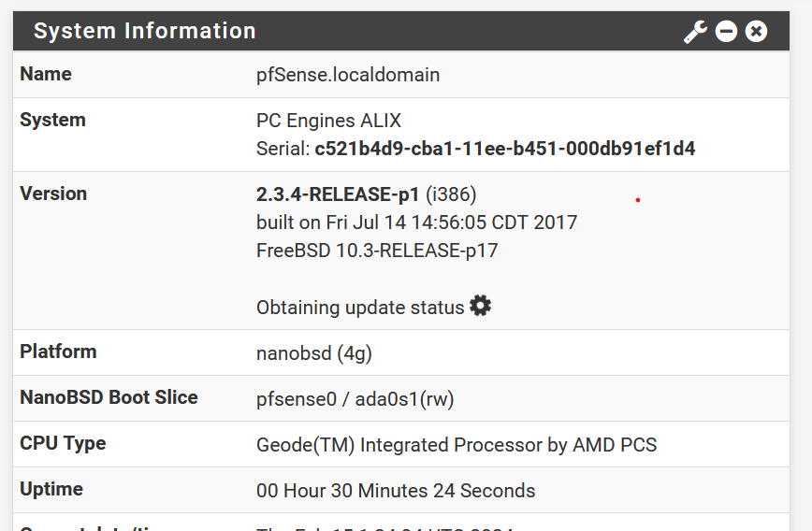Image resolution: width=812 pixels, height=531 pixels.
Task: Click the bold serial number value
Action: [x=505, y=149]
